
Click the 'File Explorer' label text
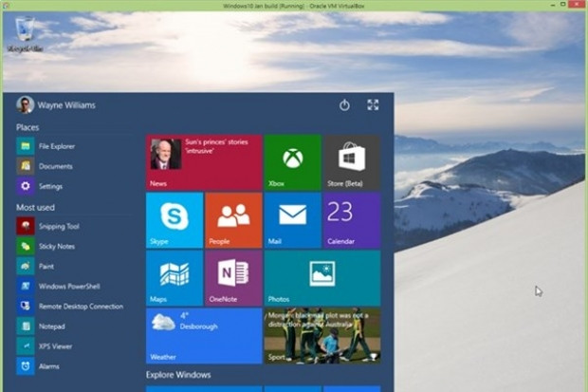(x=57, y=146)
